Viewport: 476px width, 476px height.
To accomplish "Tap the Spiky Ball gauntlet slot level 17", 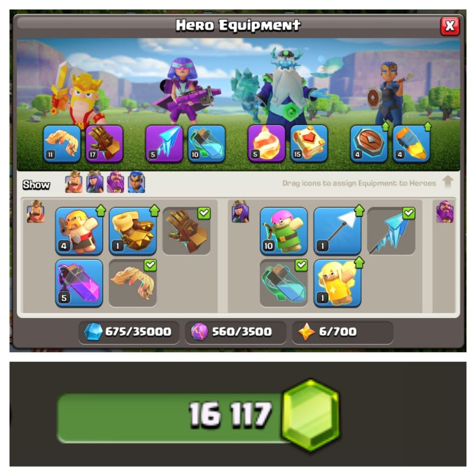I will tap(105, 144).
